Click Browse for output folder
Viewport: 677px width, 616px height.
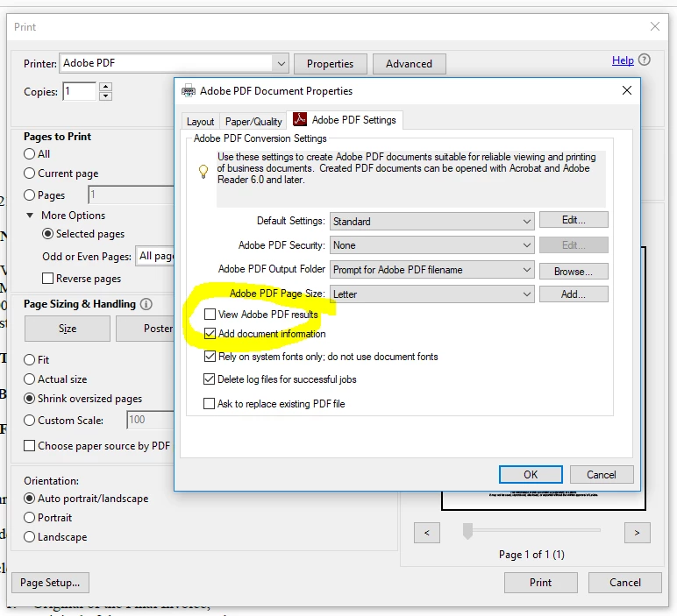click(574, 272)
